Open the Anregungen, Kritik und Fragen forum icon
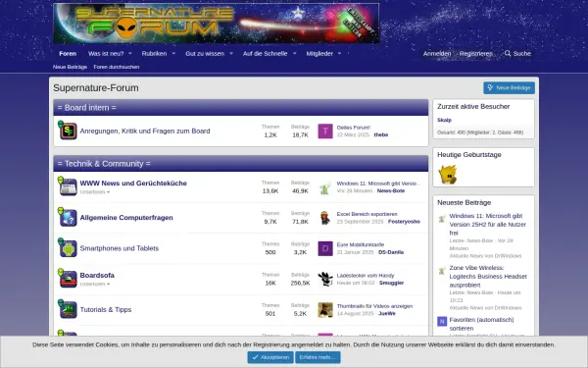Screen dimensions: 588x368 pos(68,131)
